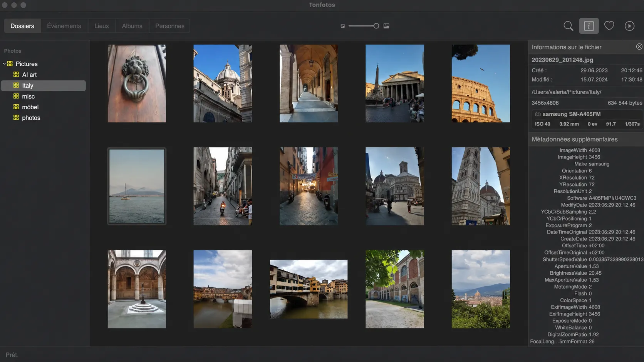The height and width of the screenshot is (362, 644).
Task: Click the path /Users/valeria/Pictures/Italy/
Action: (x=566, y=92)
